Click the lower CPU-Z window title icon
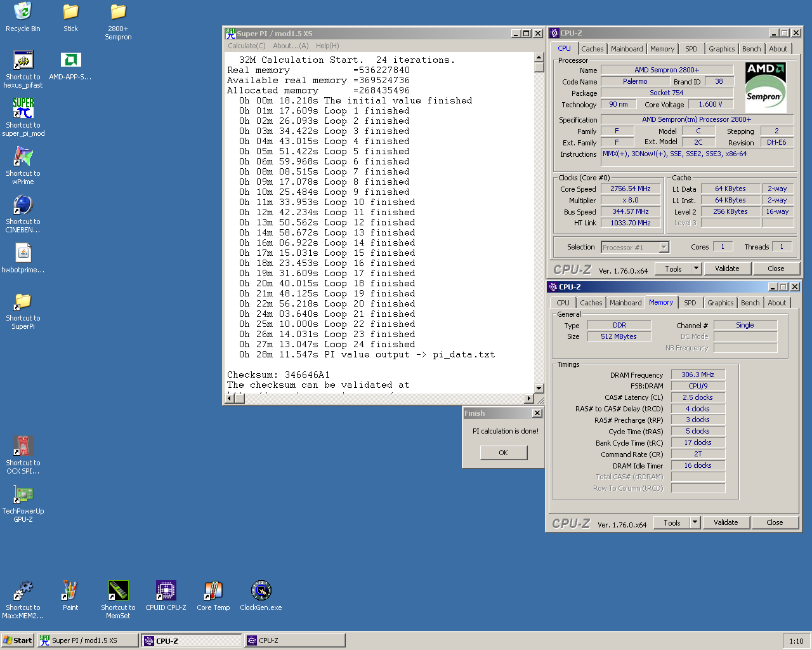 coord(553,287)
